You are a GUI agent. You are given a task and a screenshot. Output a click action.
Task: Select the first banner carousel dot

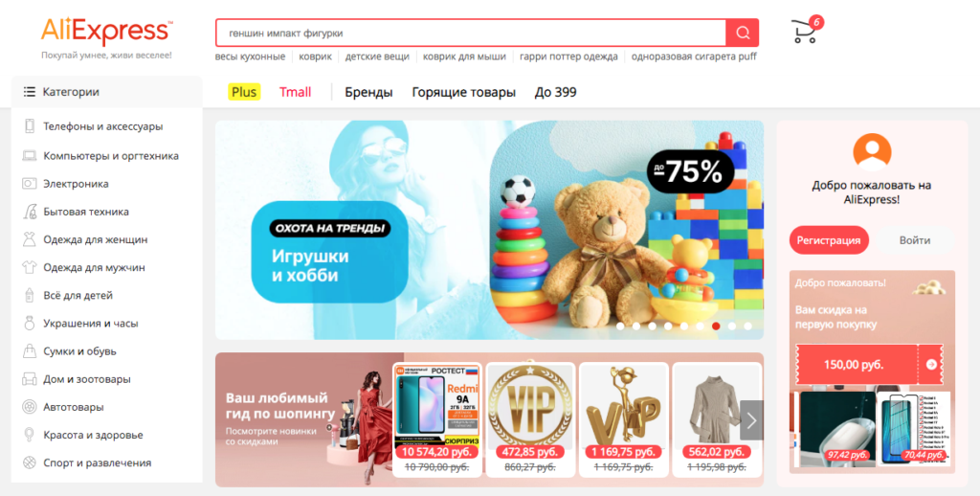pos(620,326)
